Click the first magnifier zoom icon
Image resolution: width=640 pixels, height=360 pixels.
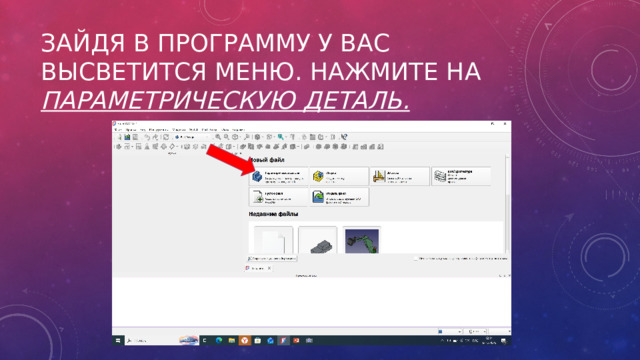click(x=218, y=137)
